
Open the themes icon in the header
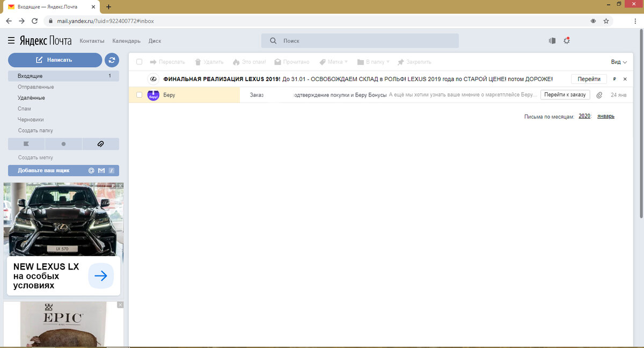coord(552,41)
